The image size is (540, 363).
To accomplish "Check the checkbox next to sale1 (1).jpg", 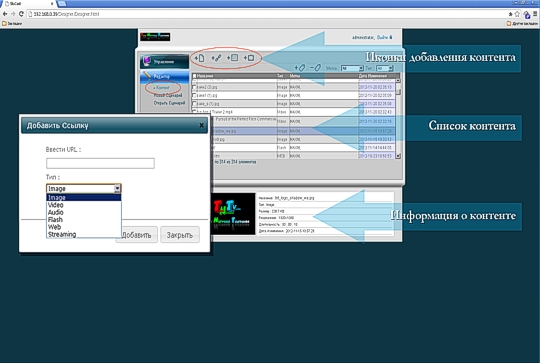I will pyautogui.click(x=194, y=95).
